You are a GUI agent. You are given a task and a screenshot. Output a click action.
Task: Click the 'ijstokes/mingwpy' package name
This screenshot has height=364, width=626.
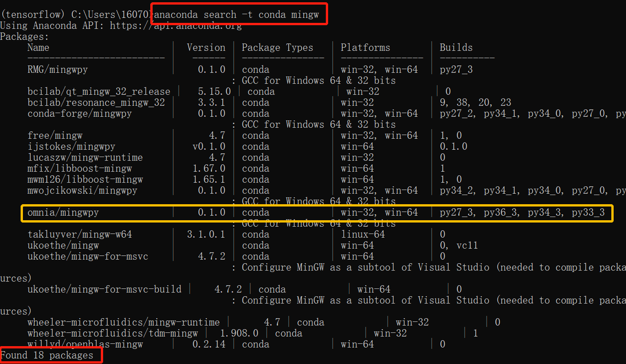click(x=71, y=147)
